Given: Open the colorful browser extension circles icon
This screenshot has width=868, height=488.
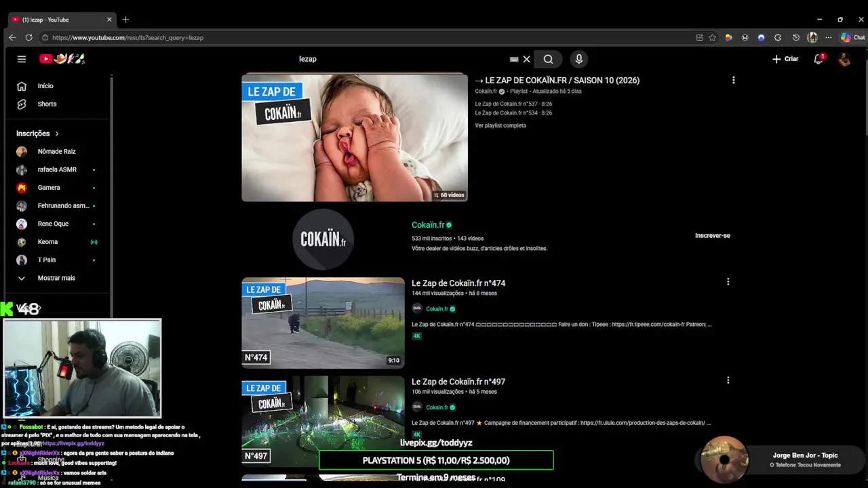Looking at the screenshot, I should click(728, 37).
